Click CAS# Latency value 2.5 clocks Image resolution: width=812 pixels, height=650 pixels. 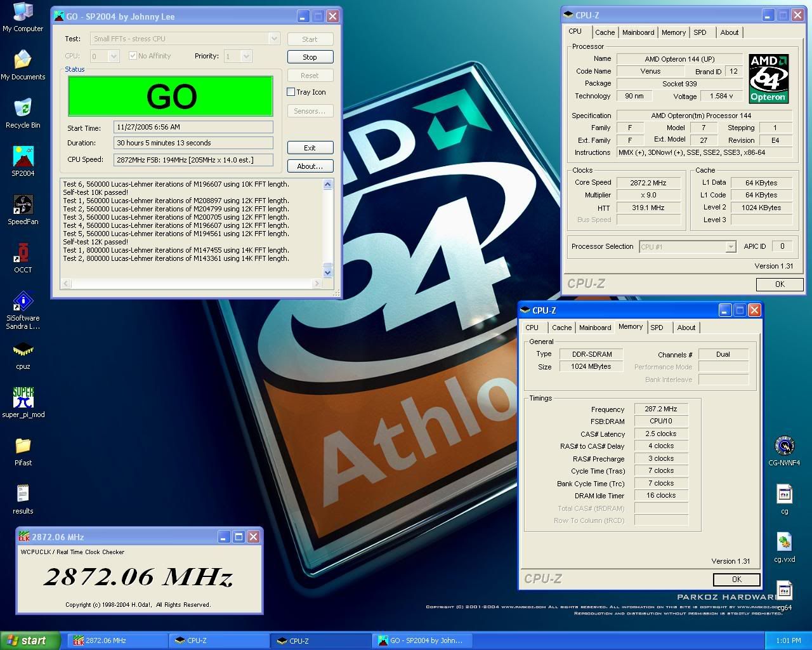[661, 434]
